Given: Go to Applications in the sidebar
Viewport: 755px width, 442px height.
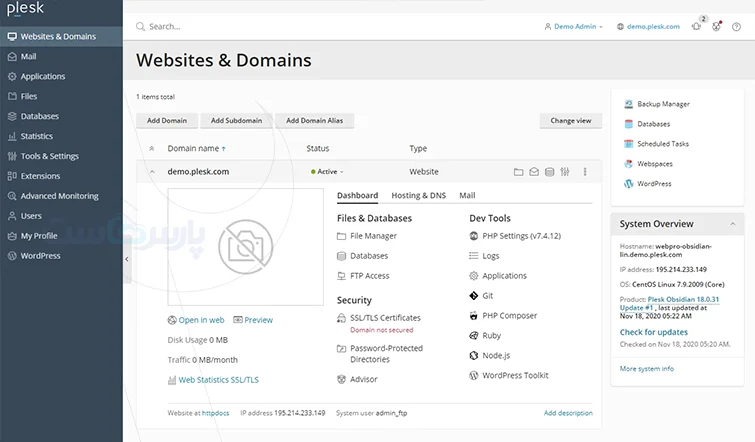Looking at the screenshot, I should 61,77.
